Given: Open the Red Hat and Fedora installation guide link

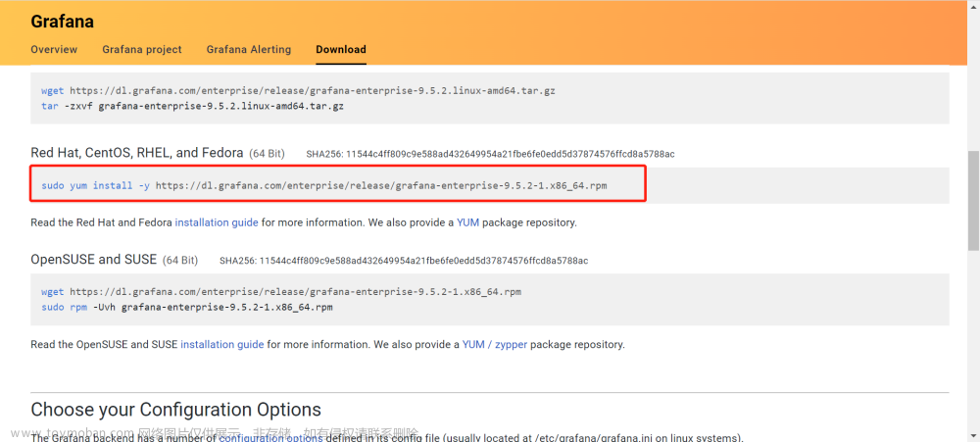Looking at the screenshot, I should 217,221.
